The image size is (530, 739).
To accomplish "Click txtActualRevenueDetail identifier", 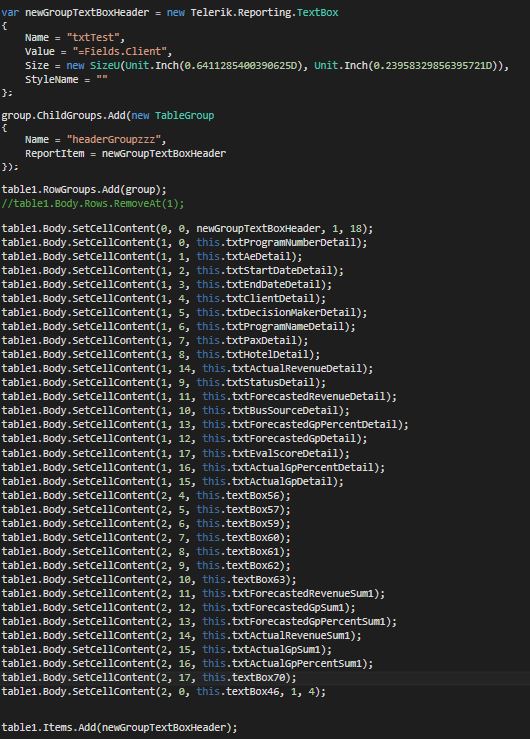I will [x=297, y=369].
